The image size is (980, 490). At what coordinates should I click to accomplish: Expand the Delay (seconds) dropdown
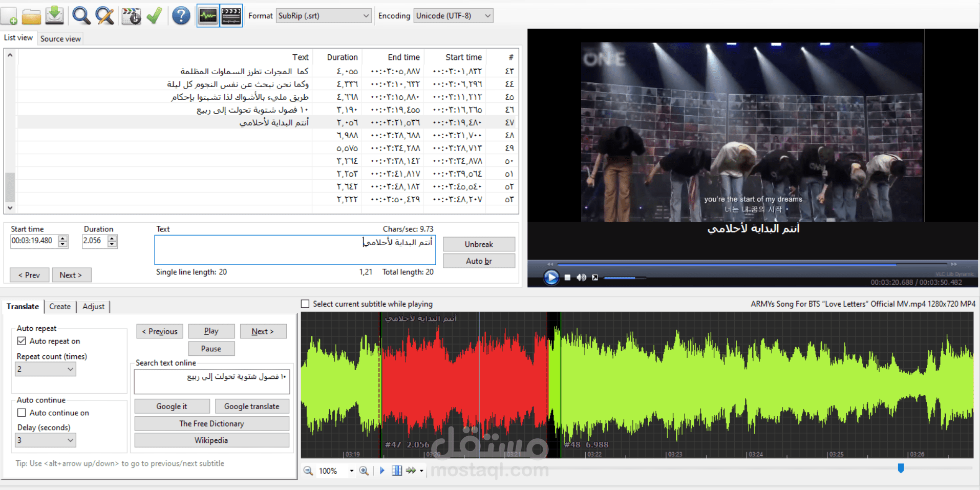pos(46,440)
